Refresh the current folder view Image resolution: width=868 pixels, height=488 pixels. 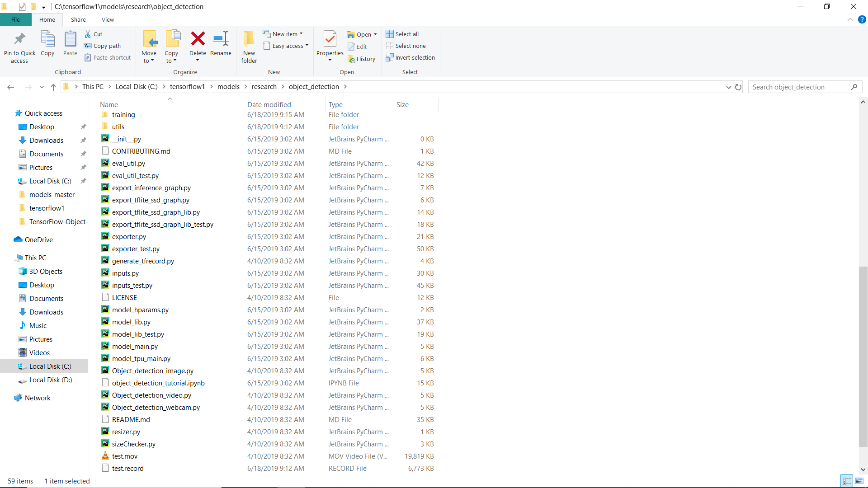(x=738, y=87)
